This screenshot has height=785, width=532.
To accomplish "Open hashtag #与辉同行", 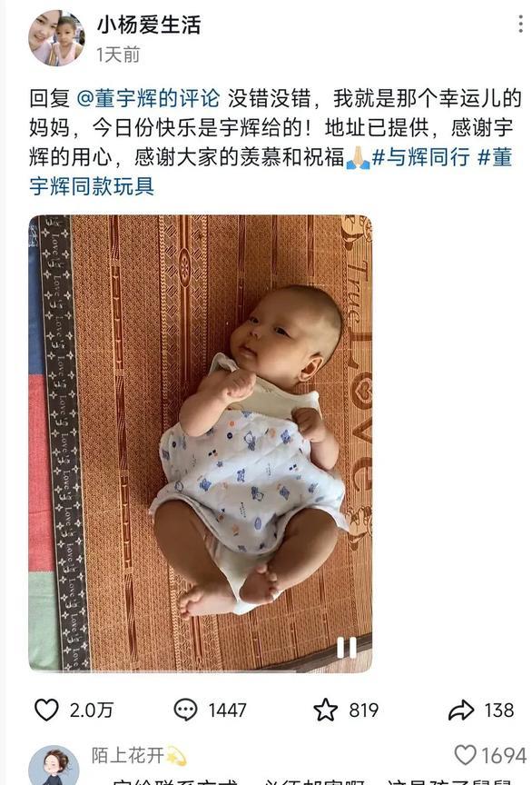I will [421, 157].
